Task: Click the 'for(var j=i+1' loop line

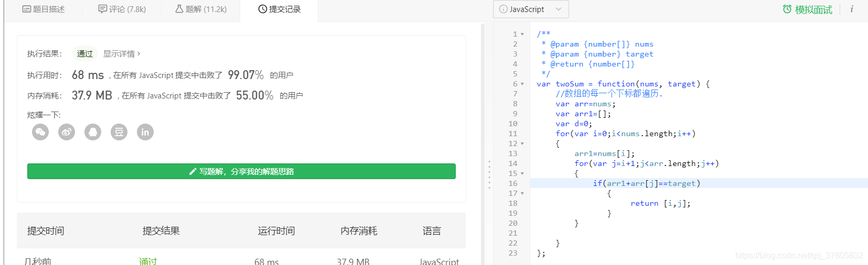Action: (647, 163)
